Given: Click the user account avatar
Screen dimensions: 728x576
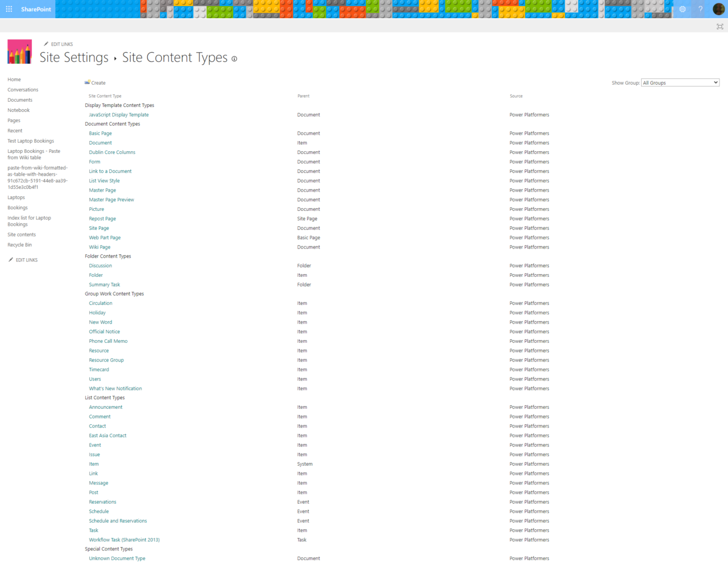Looking at the screenshot, I should [718, 9].
